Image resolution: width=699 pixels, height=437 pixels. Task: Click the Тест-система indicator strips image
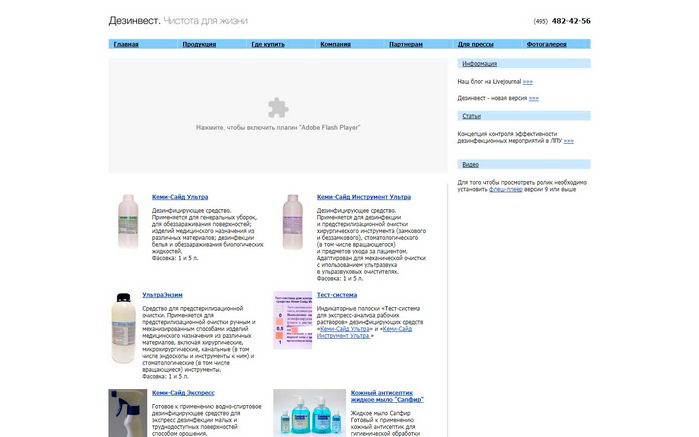tap(292, 320)
